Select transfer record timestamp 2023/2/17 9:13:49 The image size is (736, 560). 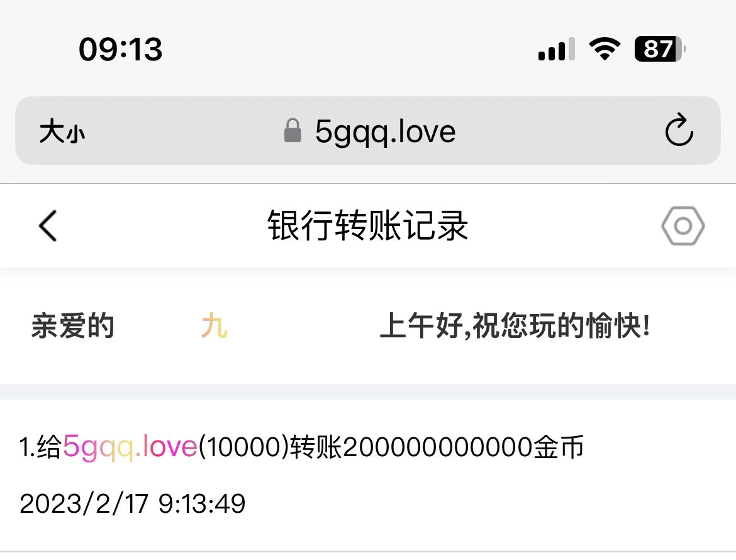132,503
